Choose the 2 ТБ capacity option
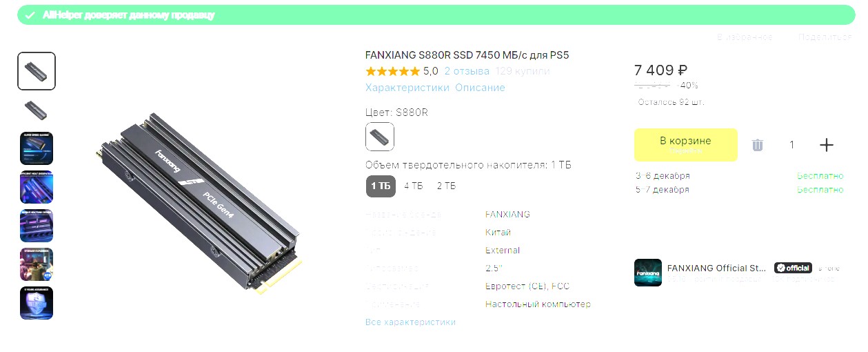This screenshot has width=868, height=352. pos(446,186)
